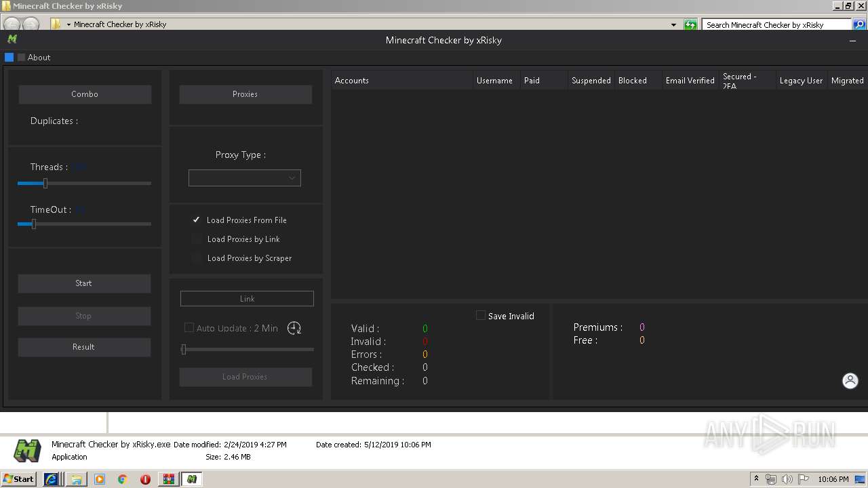Click the Premiums count label
868x488 pixels.
pos(598,327)
